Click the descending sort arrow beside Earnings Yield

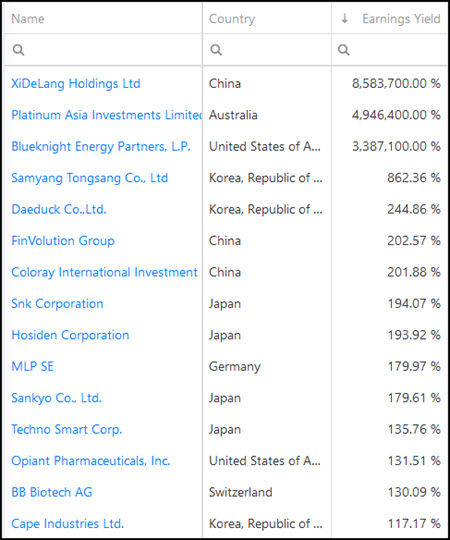(344, 18)
